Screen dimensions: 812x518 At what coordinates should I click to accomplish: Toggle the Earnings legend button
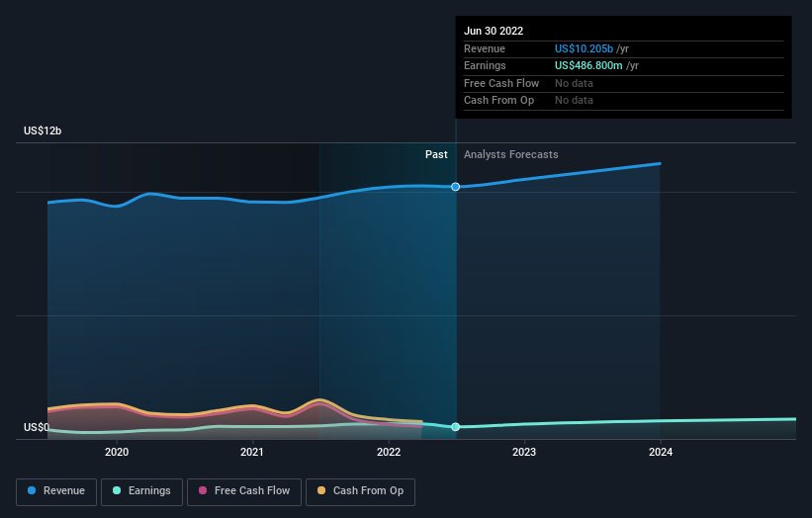(x=141, y=491)
